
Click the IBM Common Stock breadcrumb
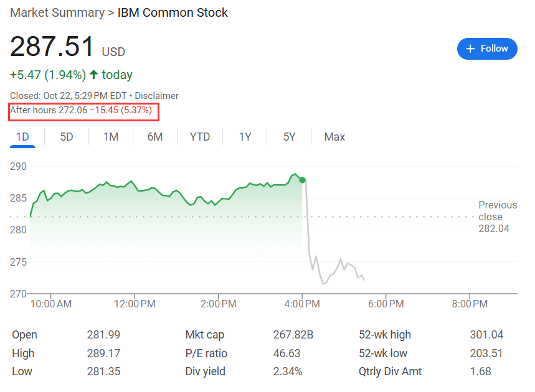click(173, 12)
